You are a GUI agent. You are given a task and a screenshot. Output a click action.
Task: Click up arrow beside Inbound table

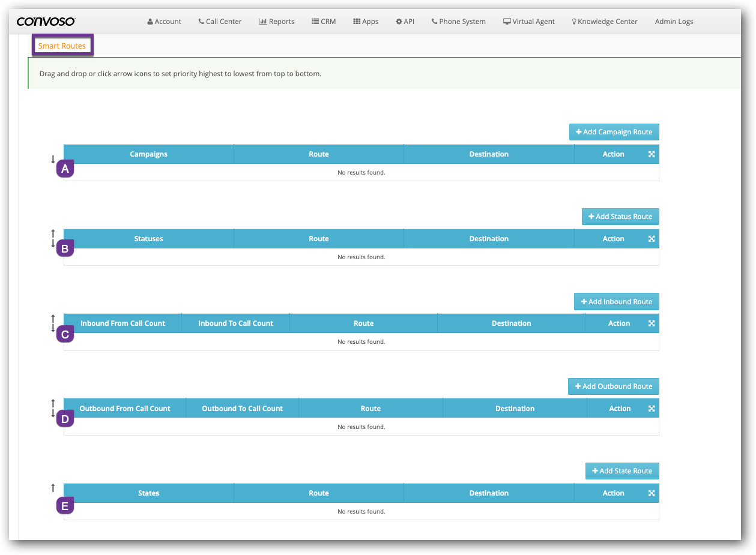point(53,318)
